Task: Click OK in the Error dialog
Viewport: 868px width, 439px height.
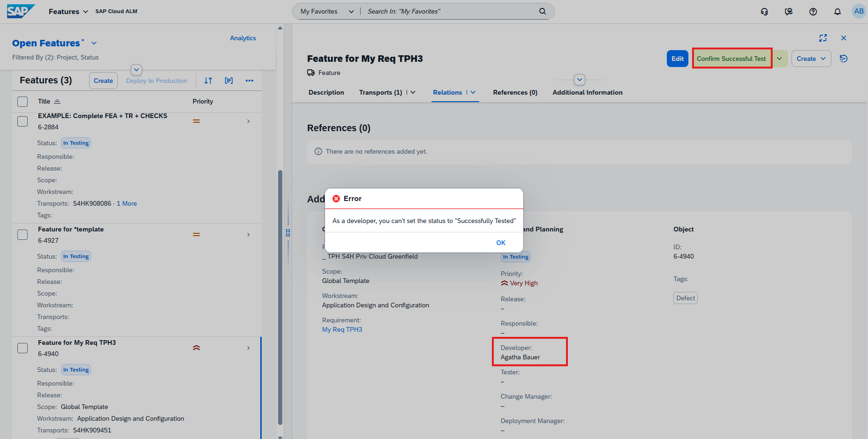Action: pyautogui.click(x=501, y=243)
